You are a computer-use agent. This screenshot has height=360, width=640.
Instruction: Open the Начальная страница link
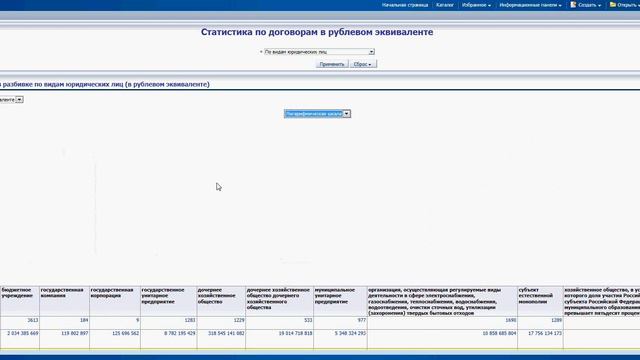[x=405, y=5]
